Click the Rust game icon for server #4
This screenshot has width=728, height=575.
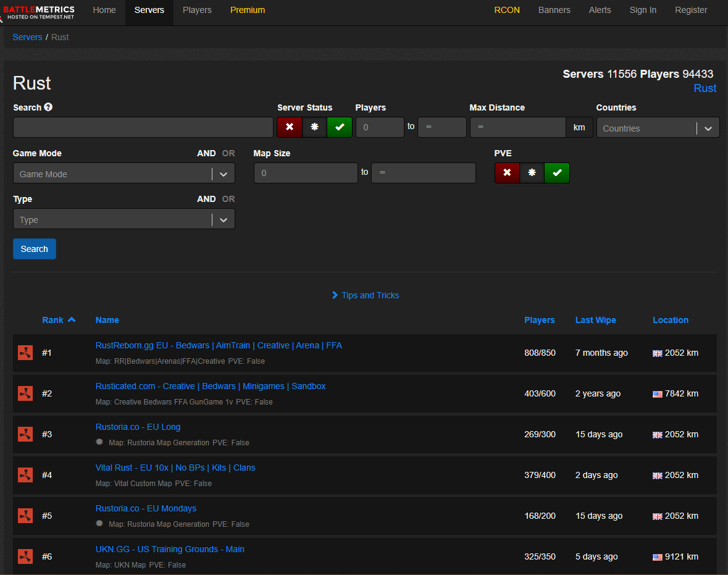point(25,475)
